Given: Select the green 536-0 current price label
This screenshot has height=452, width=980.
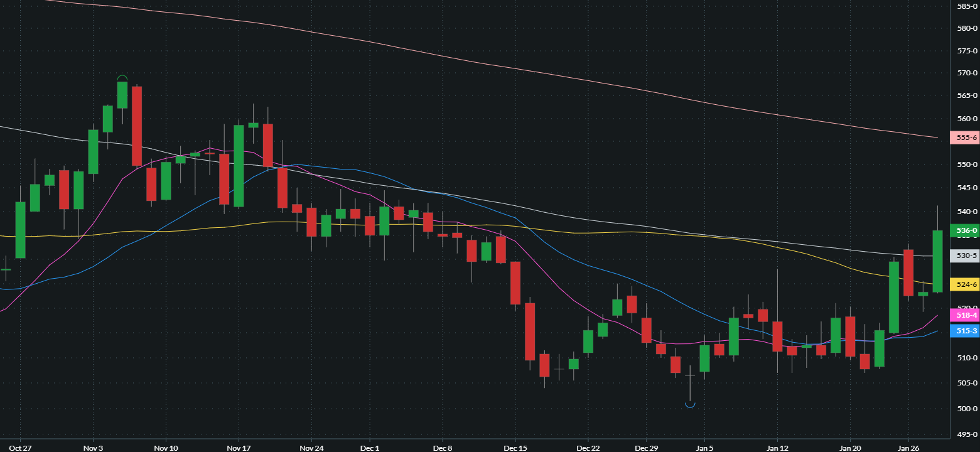Looking at the screenshot, I should click(965, 231).
